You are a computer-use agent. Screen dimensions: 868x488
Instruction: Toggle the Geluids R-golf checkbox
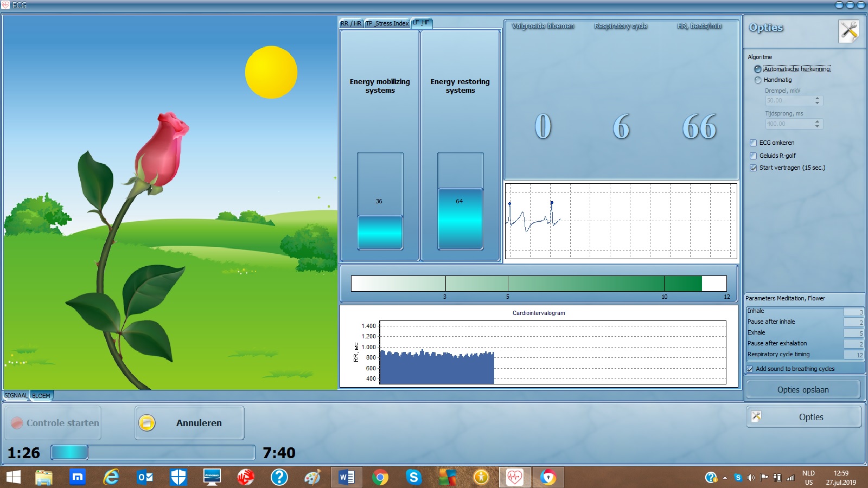pyautogui.click(x=753, y=156)
